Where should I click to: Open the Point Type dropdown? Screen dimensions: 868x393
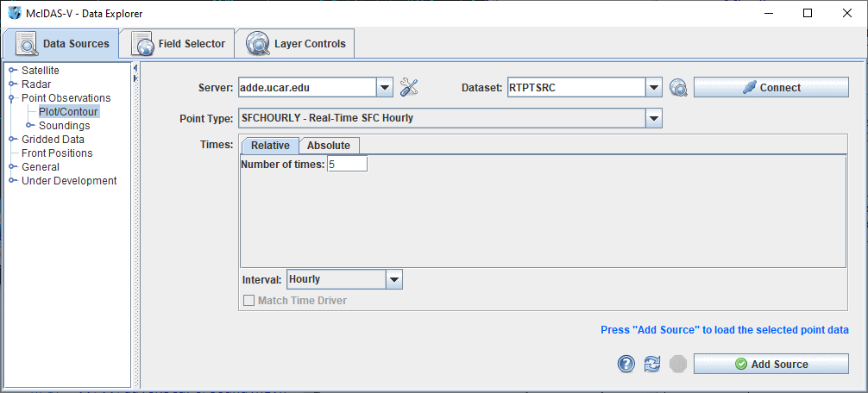tap(654, 118)
